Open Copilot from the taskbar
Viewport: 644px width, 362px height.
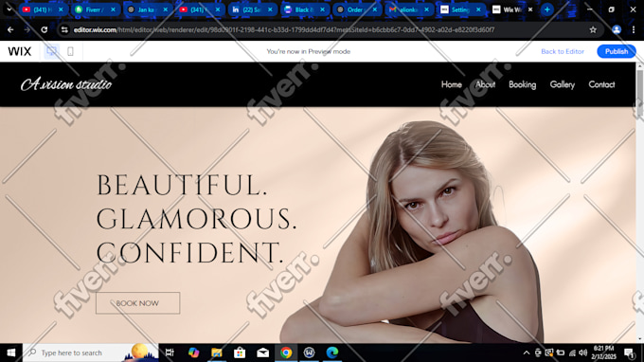click(193, 353)
